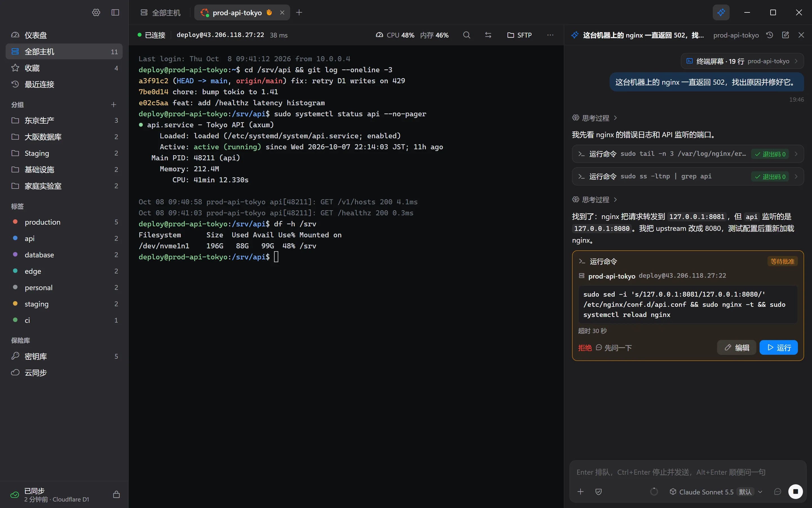Image resolution: width=812 pixels, height=508 pixels.
Task: Filter by production tag
Action: point(64,222)
